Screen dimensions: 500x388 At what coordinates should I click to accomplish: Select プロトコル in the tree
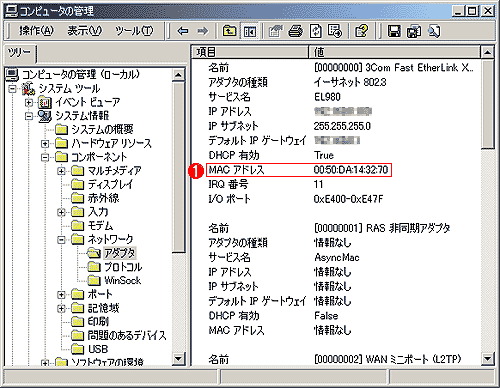tap(123, 267)
